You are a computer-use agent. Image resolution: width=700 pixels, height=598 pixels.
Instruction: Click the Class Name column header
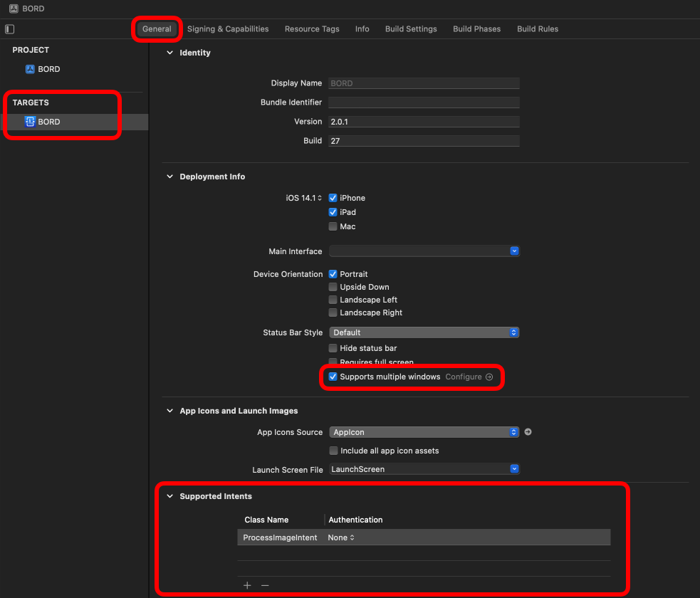tap(266, 520)
